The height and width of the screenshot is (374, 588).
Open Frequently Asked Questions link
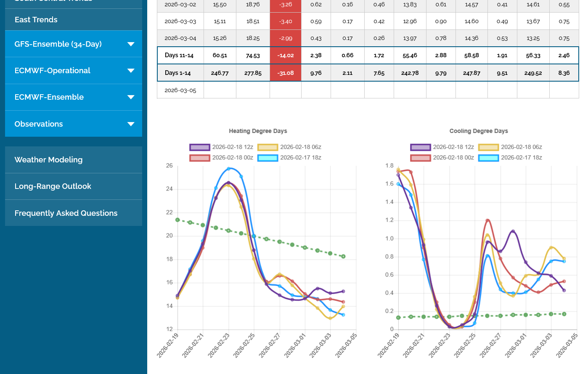[66, 213]
